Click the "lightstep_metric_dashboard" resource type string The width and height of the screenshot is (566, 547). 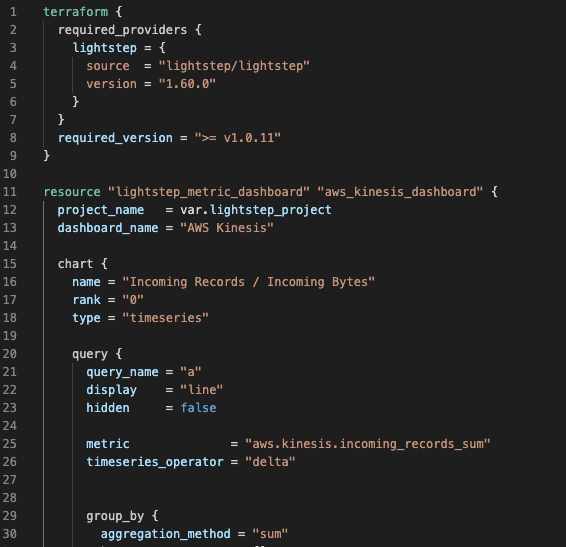tap(209, 192)
